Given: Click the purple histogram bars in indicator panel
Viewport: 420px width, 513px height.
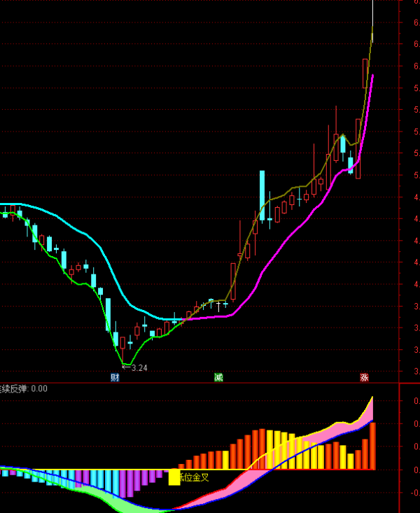Looking at the screenshot, I should [130, 483].
